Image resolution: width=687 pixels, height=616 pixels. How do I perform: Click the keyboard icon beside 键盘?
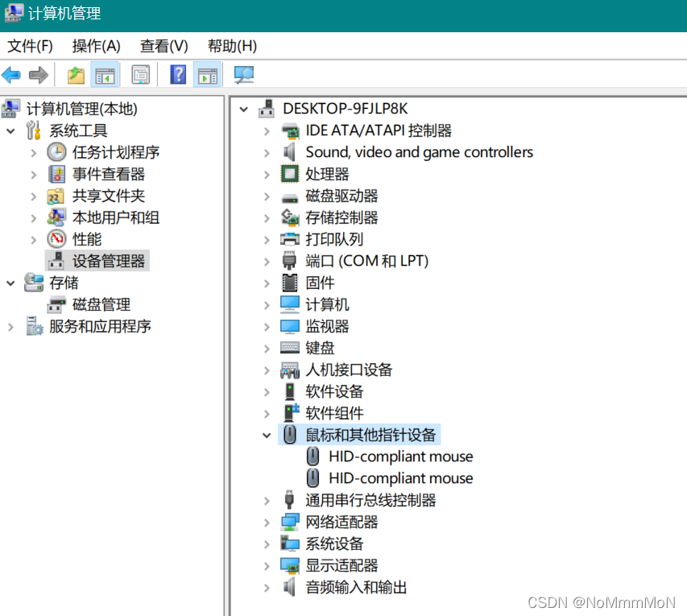[x=290, y=348]
